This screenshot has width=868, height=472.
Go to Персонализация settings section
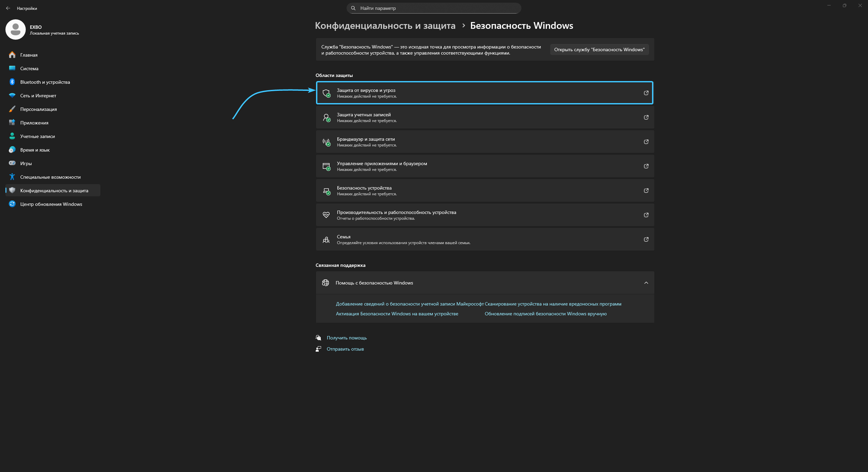(x=38, y=109)
